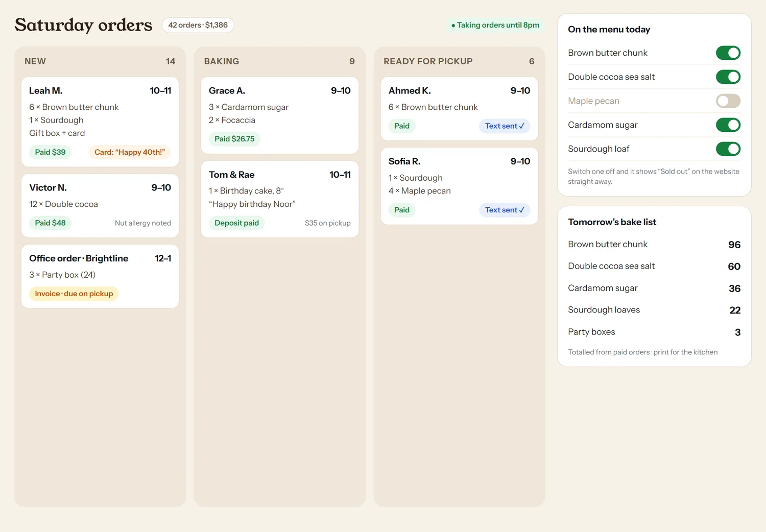Select the Party boxes row in the bake list
The image size is (766, 532).
click(654, 332)
